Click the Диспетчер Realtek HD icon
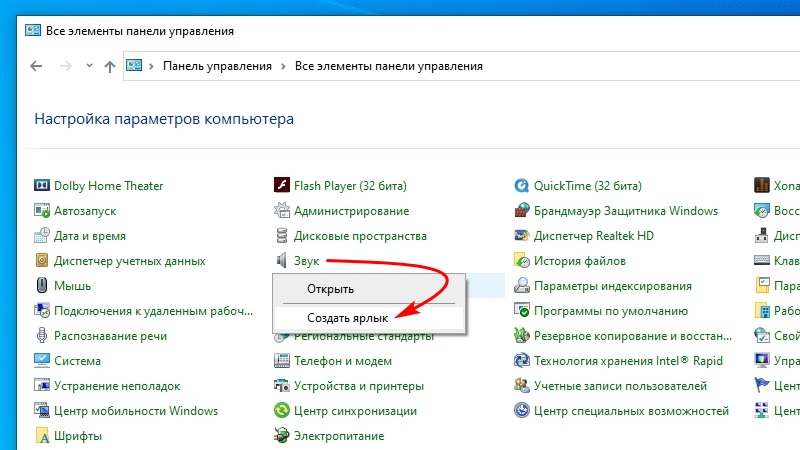Image resolution: width=800 pixels, height=450 pixels. pyautogui.click(x=521, y=235)
